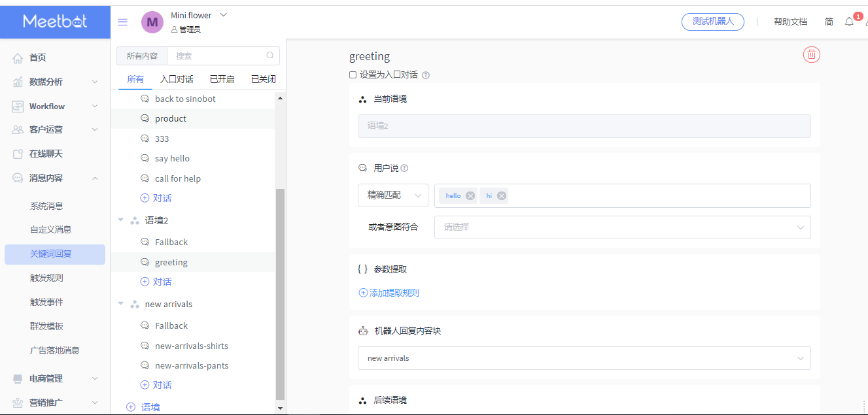Image resolution: width=868 pixels, height=415 pixels.
Task: Open 触发事件 in sidebar
Action: click(46, 302)
